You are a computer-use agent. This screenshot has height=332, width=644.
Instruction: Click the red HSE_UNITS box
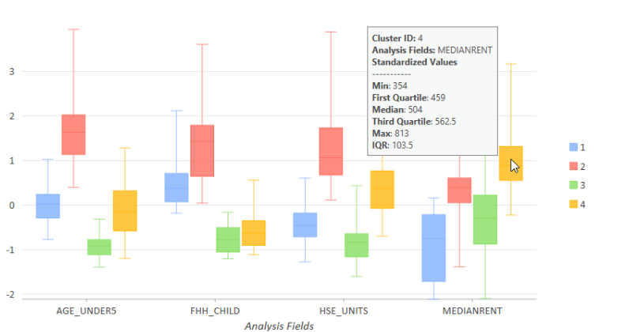(x=330, y=151)
